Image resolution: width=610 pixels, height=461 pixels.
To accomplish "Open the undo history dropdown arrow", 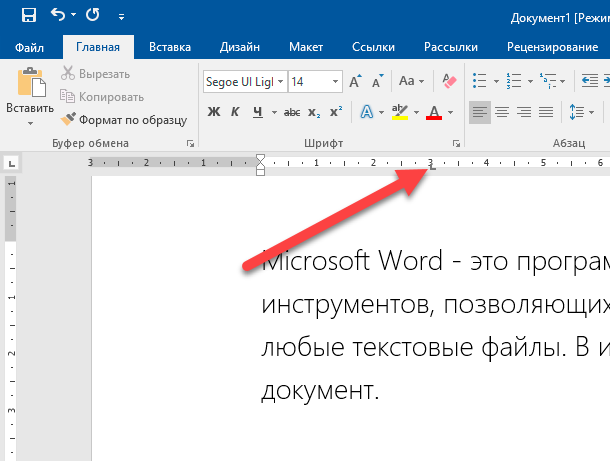I will coord(74,15).
